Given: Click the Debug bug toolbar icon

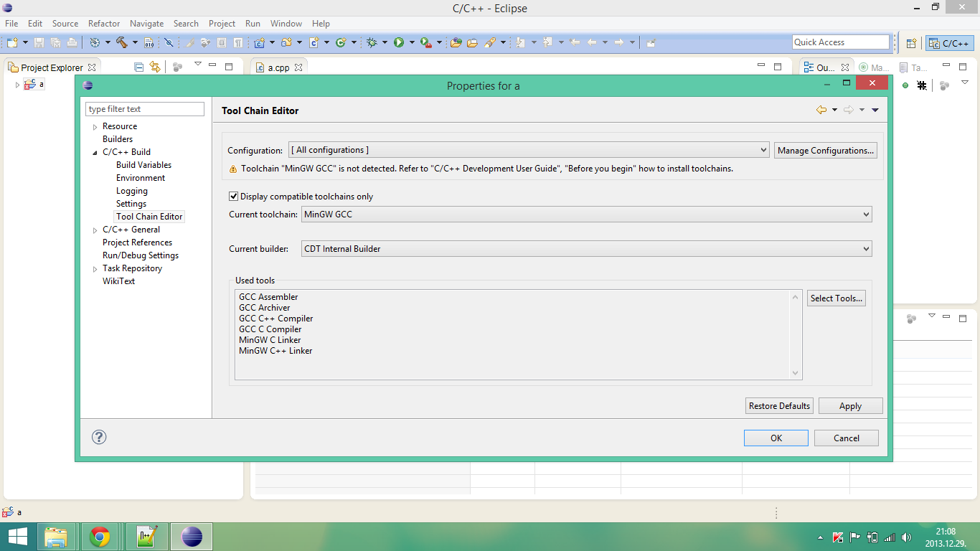Looking at the screenshot, I should 372,42.
